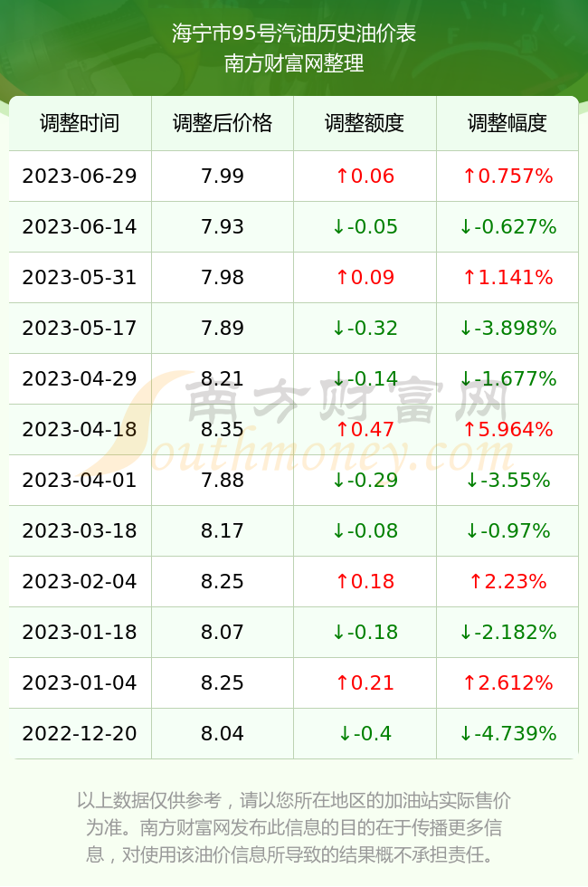Select the 8.35 price cell

click(223, 429)
